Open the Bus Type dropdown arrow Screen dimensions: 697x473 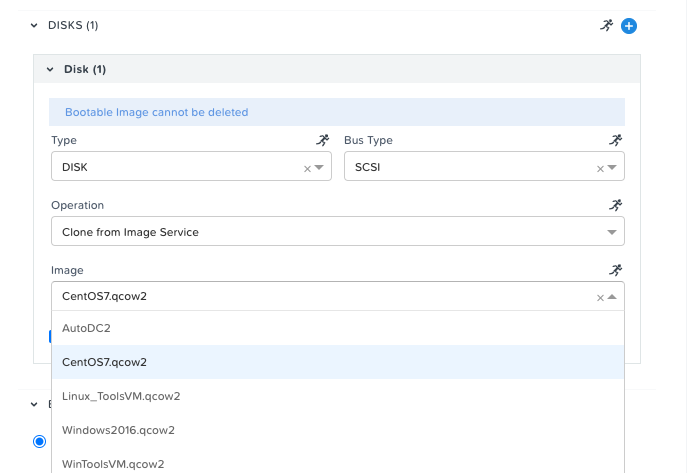click(x=612, y=168)
